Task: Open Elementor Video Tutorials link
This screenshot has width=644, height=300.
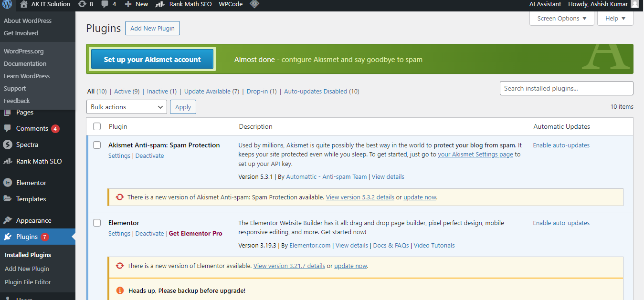Action: coord(434,245)
